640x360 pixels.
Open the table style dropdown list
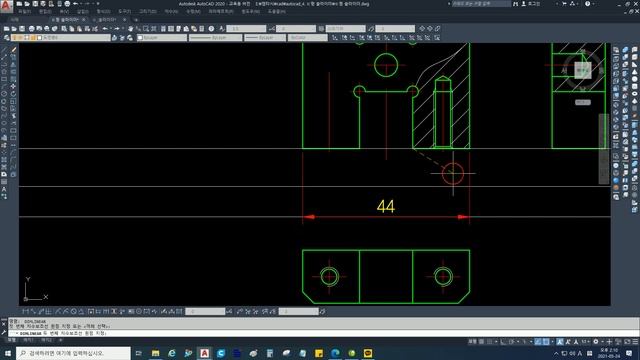(346, 29)
